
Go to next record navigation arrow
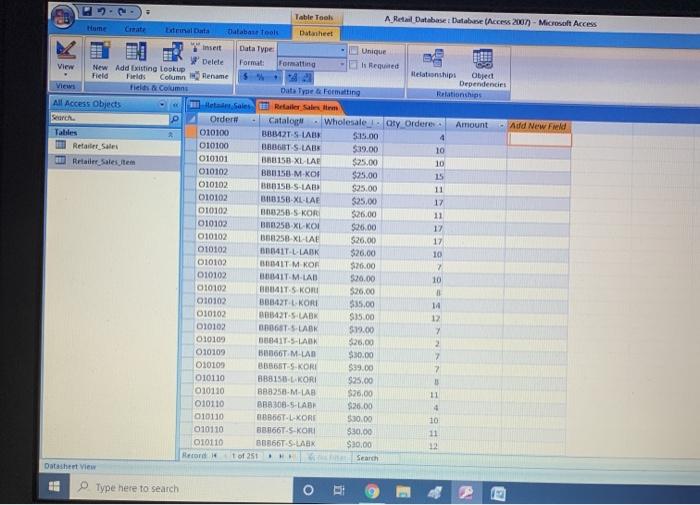click(270, 456)
